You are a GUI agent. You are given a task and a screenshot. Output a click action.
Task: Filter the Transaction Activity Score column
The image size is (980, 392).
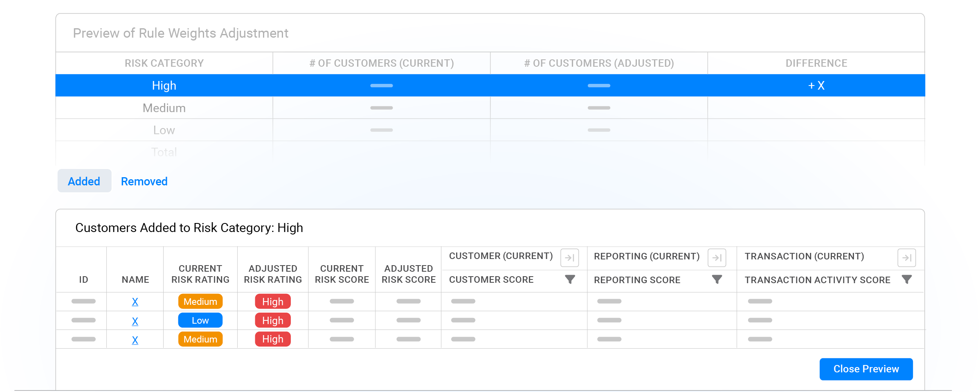point(906,279)
